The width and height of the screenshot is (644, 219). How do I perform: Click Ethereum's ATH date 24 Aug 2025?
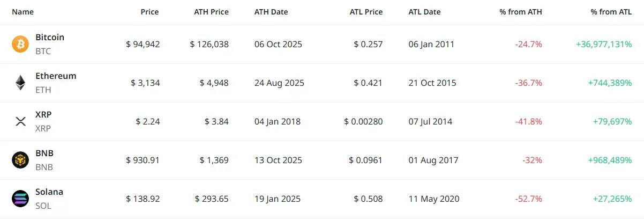click(279, 83)
